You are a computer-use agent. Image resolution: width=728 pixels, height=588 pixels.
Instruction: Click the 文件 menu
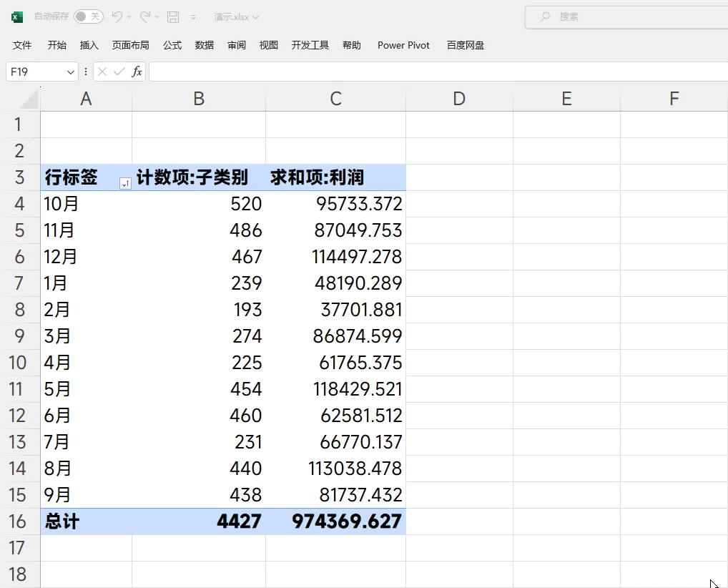(21, 45)
